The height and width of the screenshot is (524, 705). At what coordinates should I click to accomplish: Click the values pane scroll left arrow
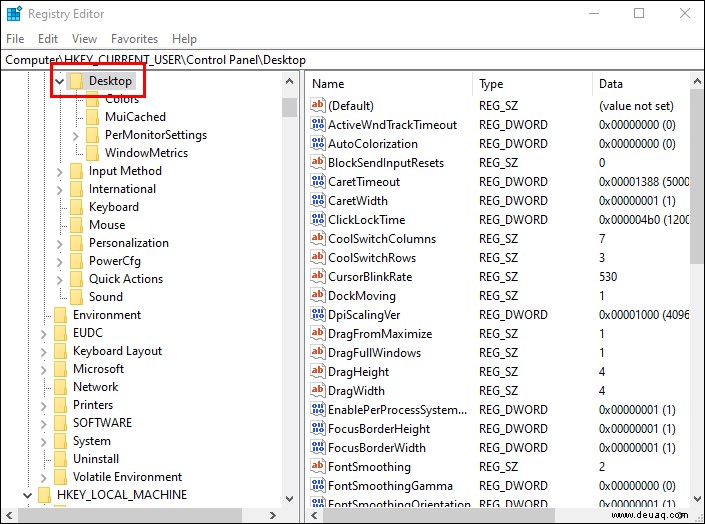point(314,515)
